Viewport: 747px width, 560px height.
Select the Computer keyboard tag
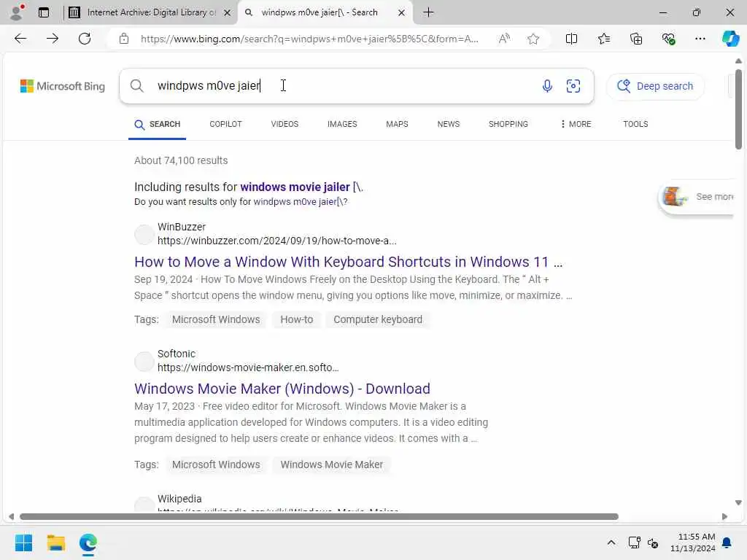[x=378, y=319]
